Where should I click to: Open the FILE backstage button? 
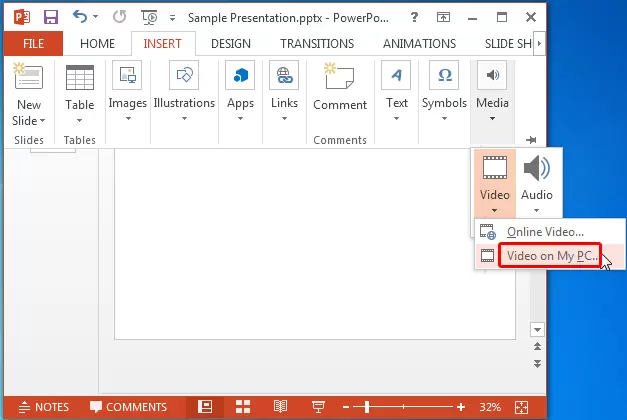(34, 44)
